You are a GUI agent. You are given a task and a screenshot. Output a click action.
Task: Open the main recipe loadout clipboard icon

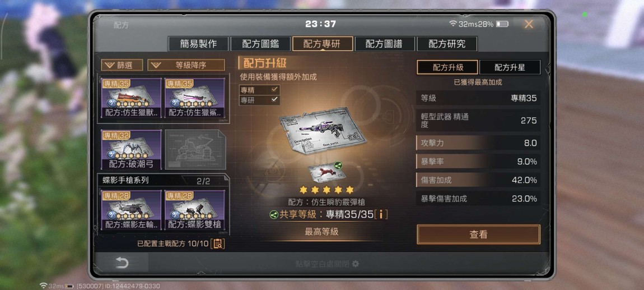click(x=218, y=243)
